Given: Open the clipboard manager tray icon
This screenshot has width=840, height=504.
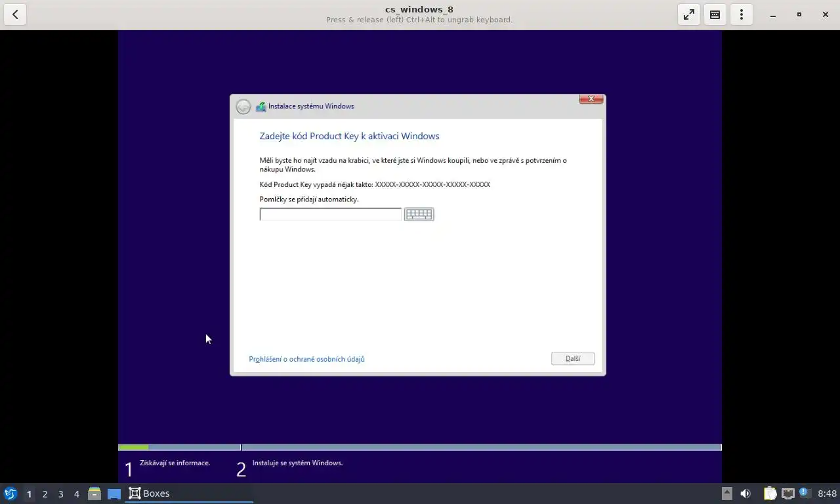Looking at the screenshot, I should (x=770, y=493).
